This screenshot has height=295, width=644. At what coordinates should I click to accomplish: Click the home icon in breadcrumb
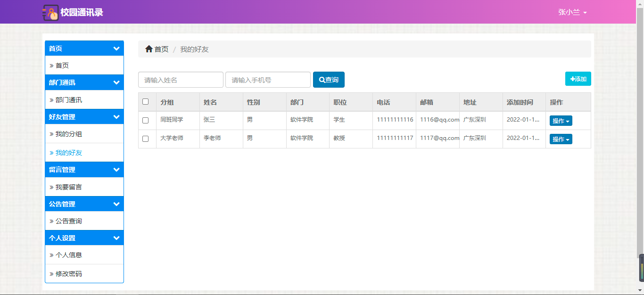[x=149, y=49]
